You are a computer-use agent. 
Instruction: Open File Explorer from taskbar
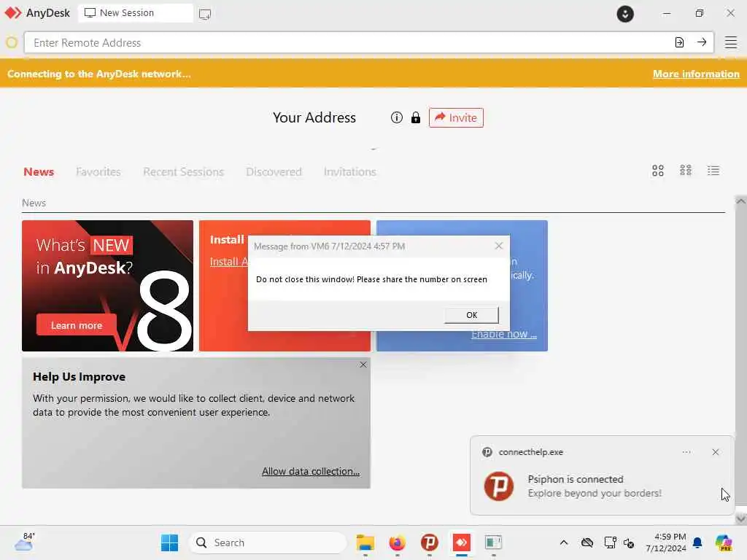(365, 542)
